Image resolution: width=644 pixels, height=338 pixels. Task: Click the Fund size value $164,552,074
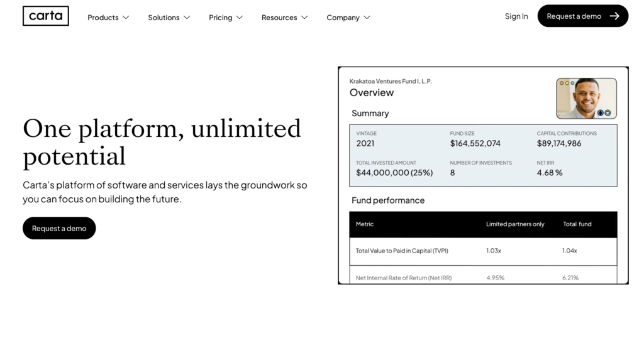tap(475, 143)
